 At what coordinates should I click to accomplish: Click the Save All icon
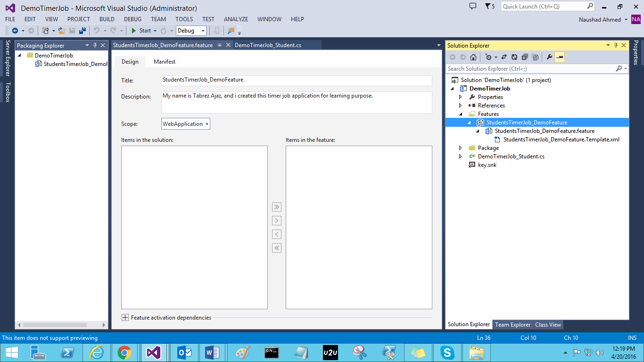click(x=83, y=30)
